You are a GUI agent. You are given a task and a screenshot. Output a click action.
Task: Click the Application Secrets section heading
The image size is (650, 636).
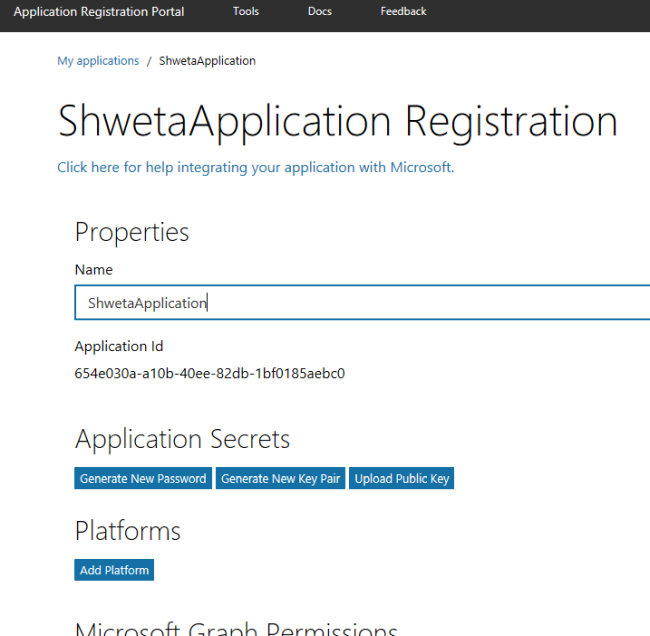182,439
